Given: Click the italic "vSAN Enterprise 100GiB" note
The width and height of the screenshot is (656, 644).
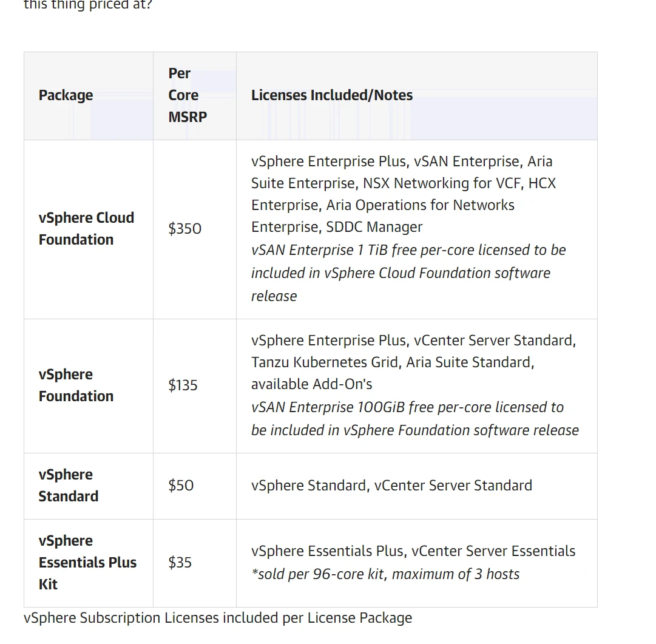Looking at the screenshot, I should point(407,407).
